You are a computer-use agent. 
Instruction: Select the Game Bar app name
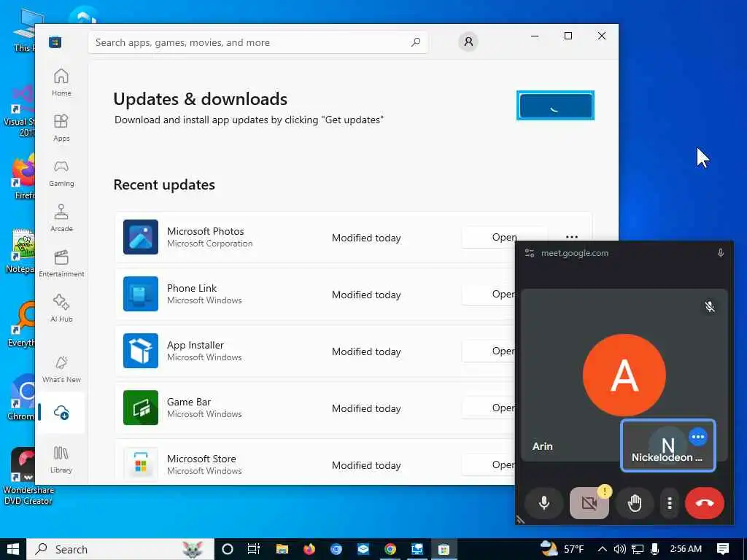(189, 402)
